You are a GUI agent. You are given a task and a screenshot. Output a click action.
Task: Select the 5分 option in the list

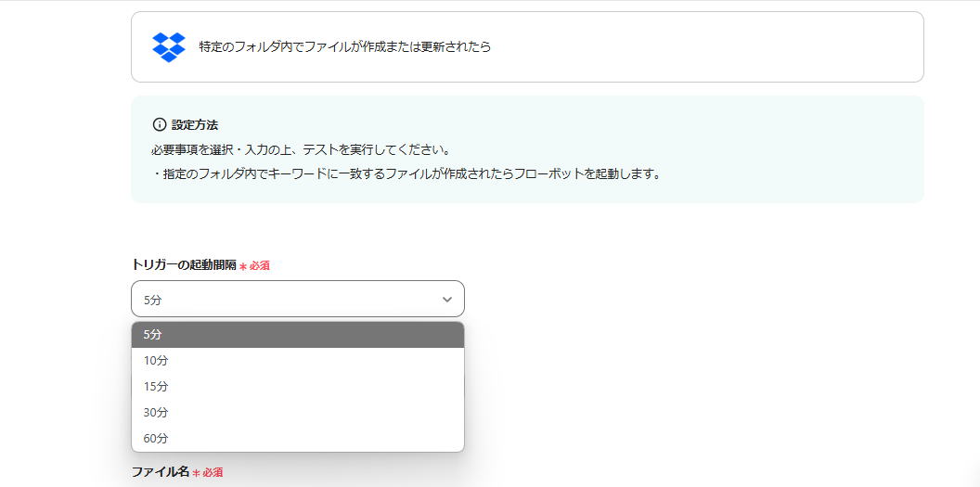pos(298,335)
